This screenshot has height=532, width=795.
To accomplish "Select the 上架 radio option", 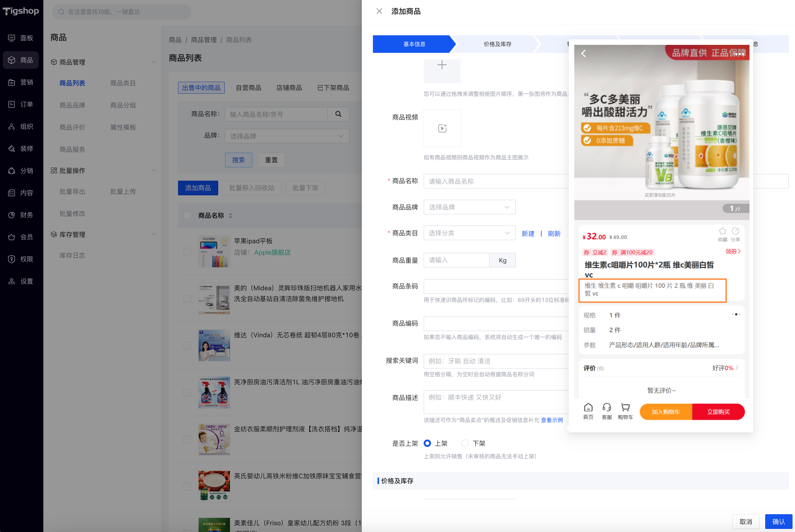I will tap(427, 443).
